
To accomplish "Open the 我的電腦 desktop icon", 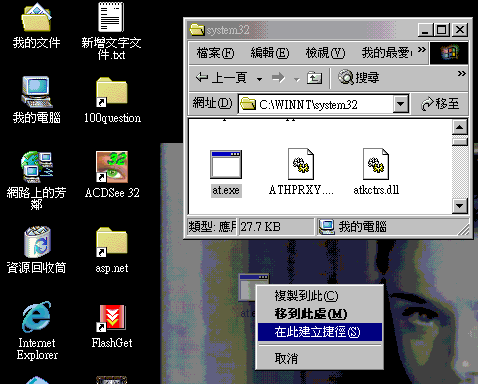I will pyautogui.click(x=36, y=92).
